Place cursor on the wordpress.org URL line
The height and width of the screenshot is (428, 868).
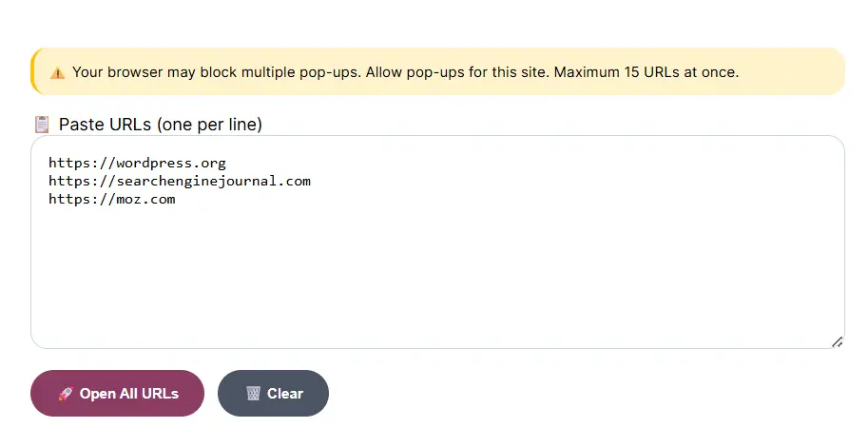pyautogui.click(x=137, y=163)
